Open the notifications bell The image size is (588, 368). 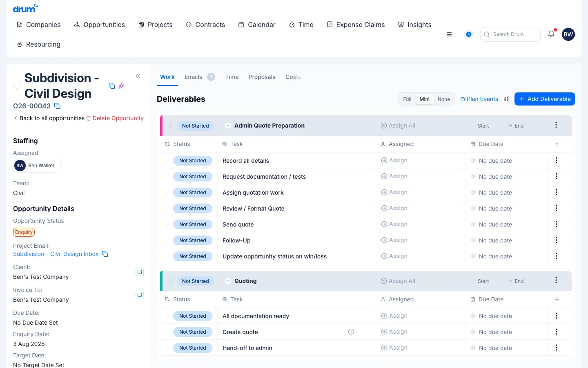(551, 34)
